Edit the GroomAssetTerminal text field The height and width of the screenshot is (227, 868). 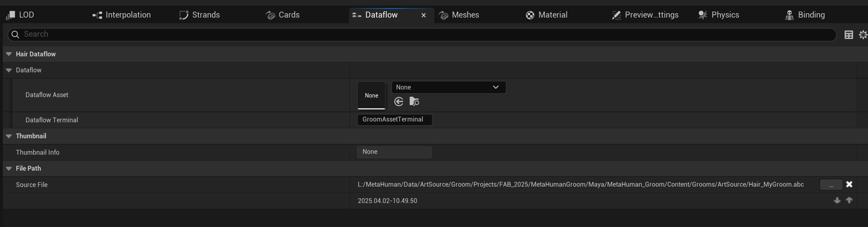[x=395, y=119]
